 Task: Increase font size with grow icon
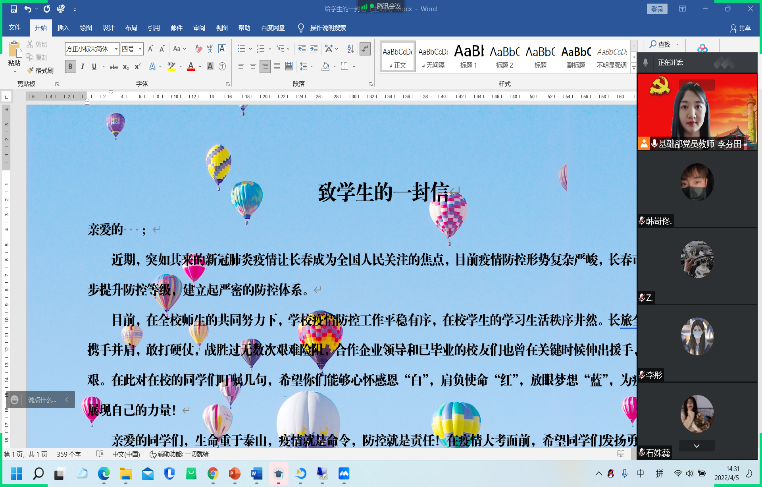(x=151, y=49)
